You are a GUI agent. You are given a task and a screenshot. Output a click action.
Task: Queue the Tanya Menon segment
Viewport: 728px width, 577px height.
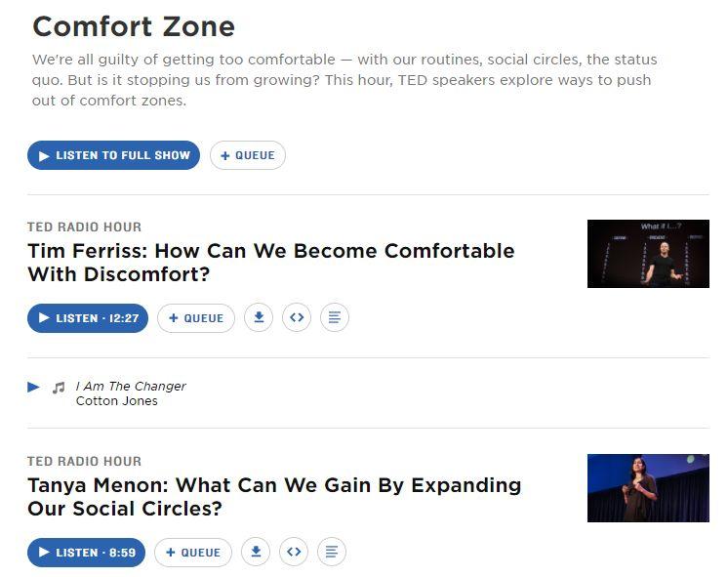pos(193,553)
